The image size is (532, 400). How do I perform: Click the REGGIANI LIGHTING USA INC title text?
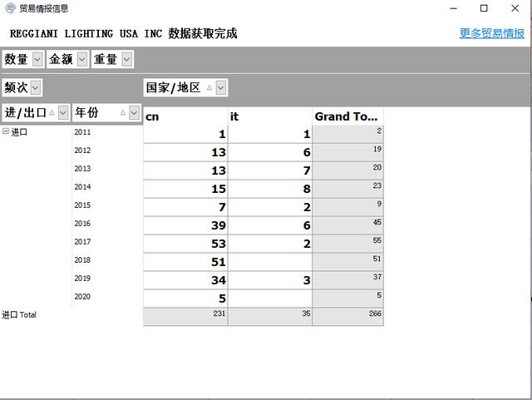(86, 33)
